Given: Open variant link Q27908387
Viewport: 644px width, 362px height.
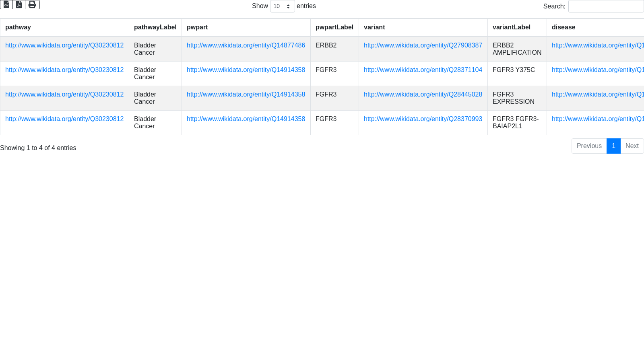Looking at the screenshot, I should tap(423, 45).
